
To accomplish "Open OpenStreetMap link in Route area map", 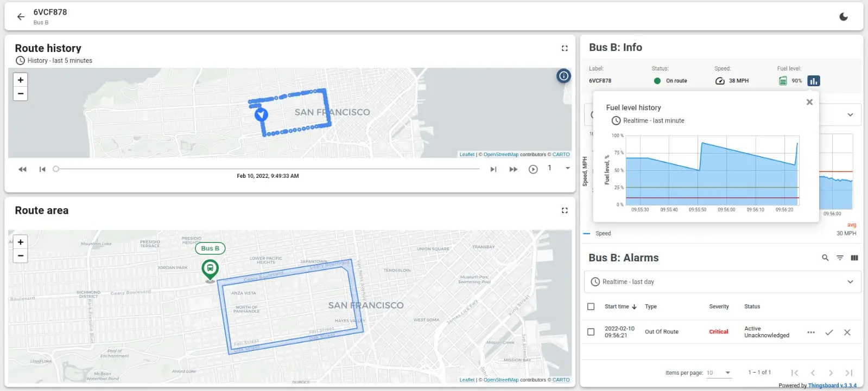I will (x=500, y=380).
